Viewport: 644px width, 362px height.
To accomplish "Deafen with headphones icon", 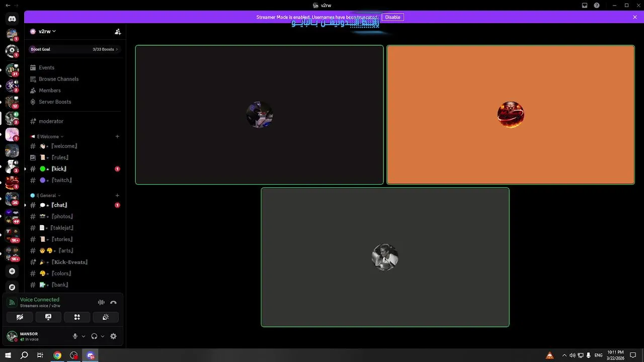I will point(94,336).
